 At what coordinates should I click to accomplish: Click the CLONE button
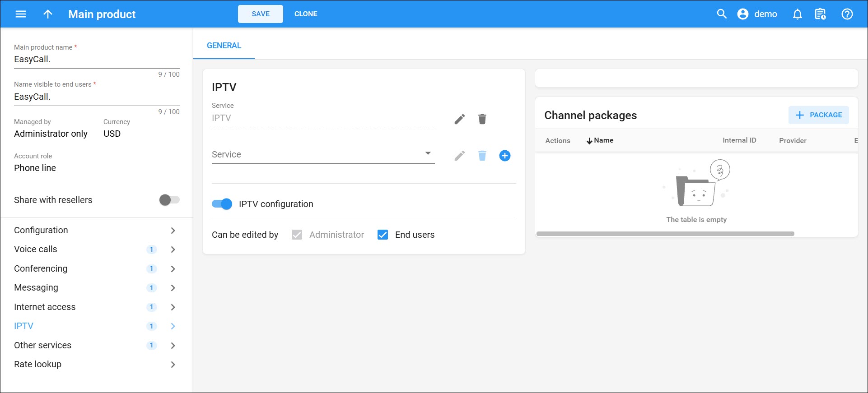click(x=306, y=14)
